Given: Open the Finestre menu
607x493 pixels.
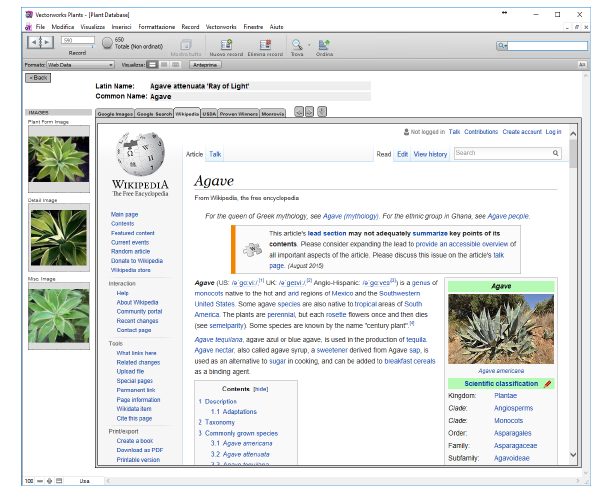Looking at the screenshot, I should click(253, 27).
